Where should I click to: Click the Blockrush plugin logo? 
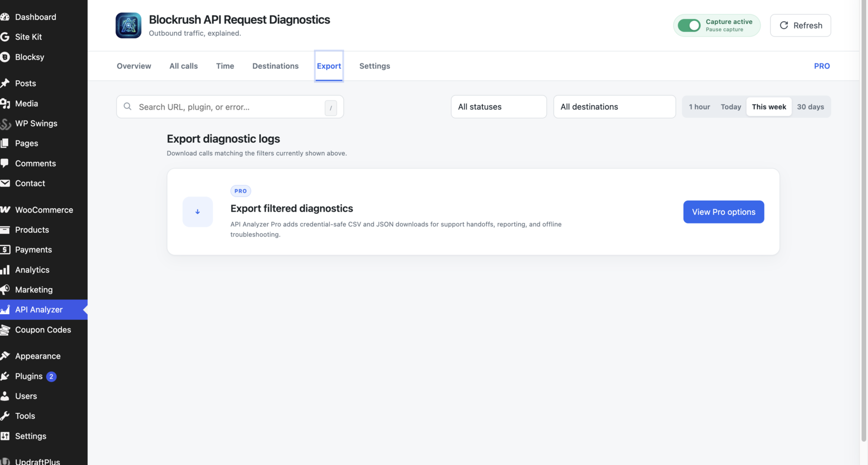(x=129, y=26)
